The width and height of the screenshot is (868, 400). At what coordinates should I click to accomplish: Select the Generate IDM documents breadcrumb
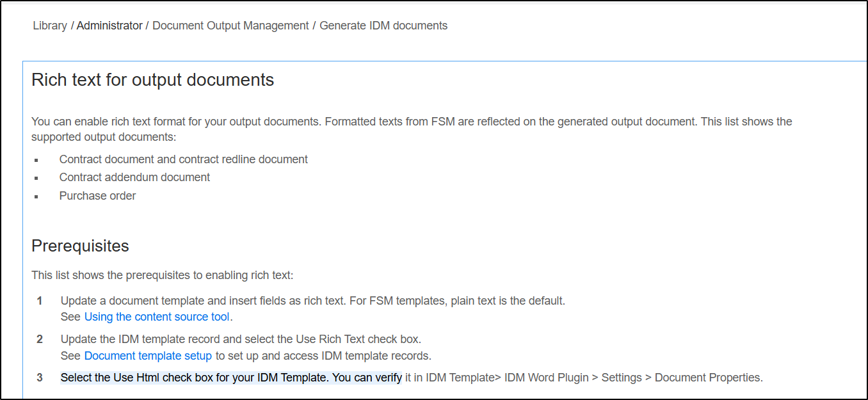click(383, 26)
